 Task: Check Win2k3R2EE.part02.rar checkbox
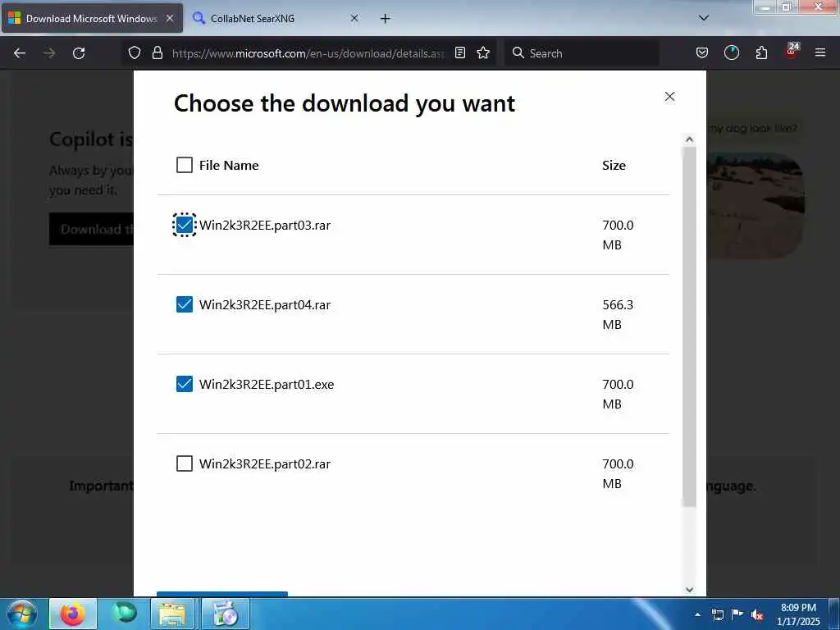point(185,463)
